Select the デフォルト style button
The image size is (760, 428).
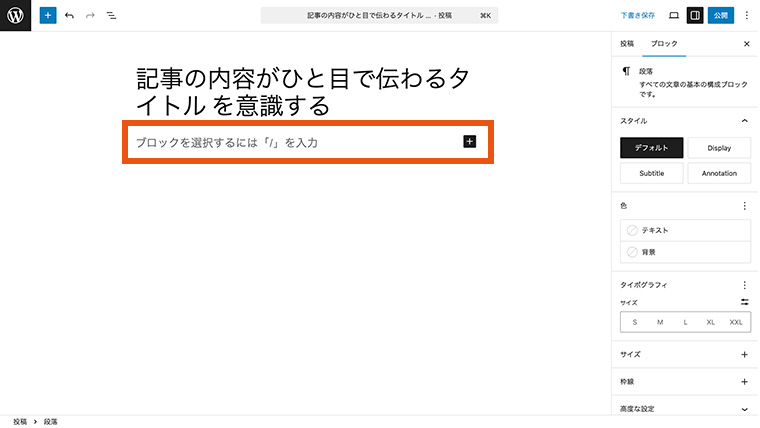pyautogui.click(x=651, y=148)
